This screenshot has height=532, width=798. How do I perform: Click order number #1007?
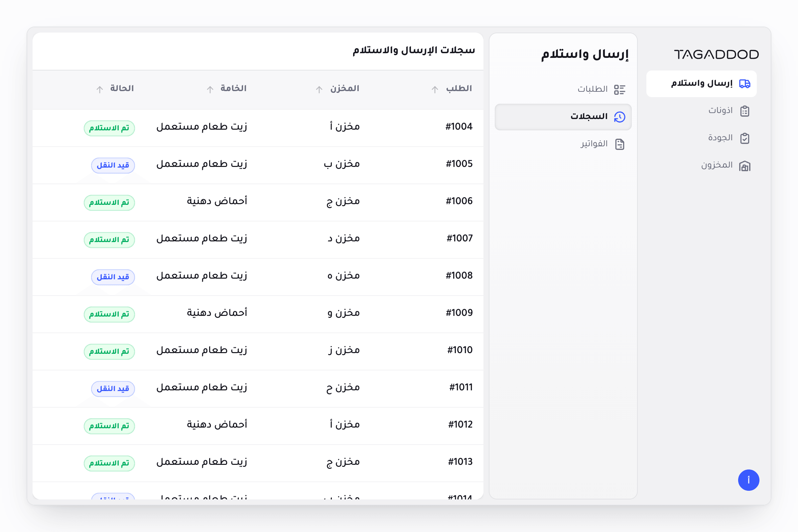[x=460, y=238]
